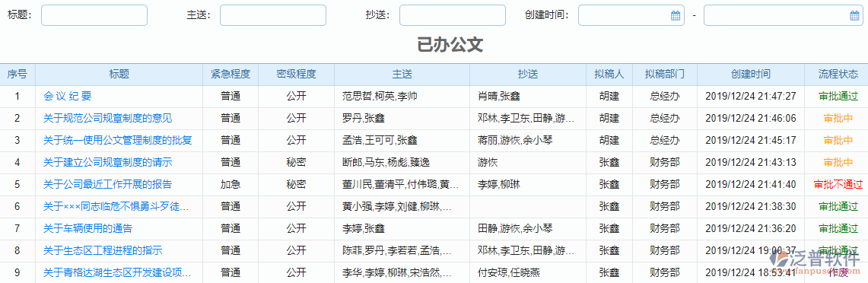Image resolution: width=868 pixels, height=283 pixels.
Task: Click the 主送 column header
Action: [402, 75]
